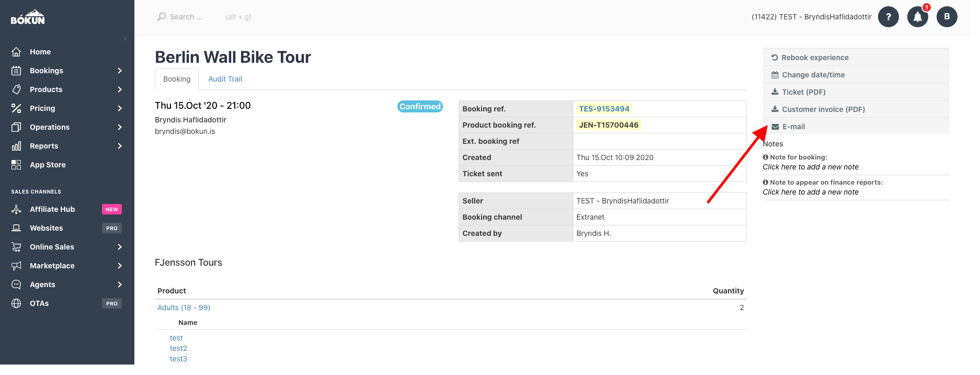Open the Adults (18 - 99) link
The height and width of the screenshot is (375, 980).
click(184, 308)
